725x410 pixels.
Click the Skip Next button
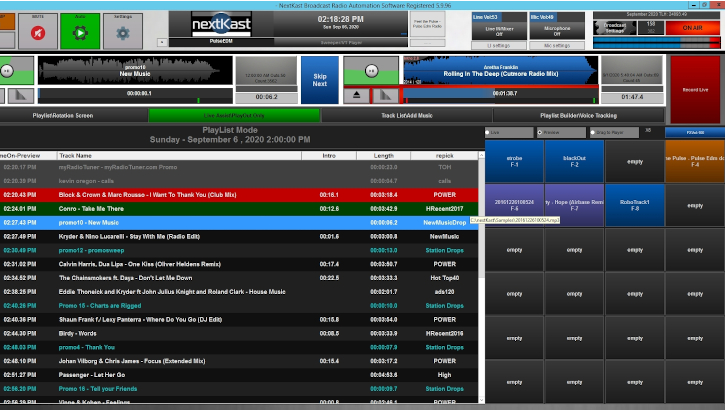pos(319,80)
